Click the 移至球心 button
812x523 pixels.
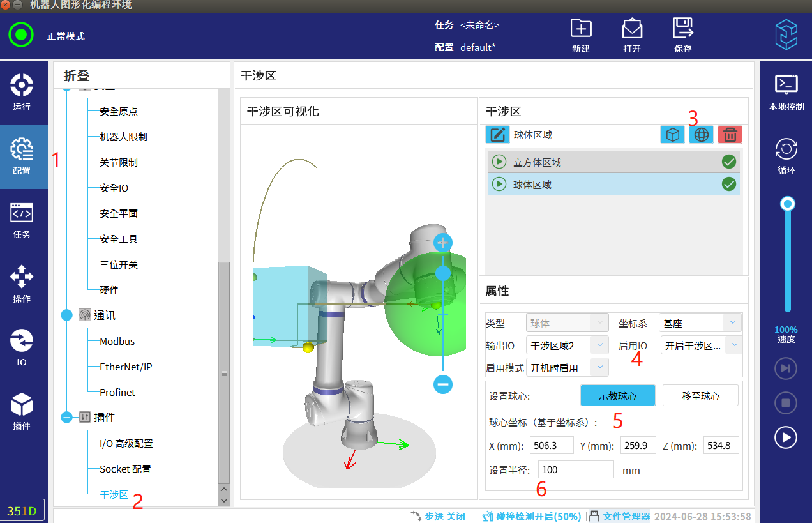point(700,396)
